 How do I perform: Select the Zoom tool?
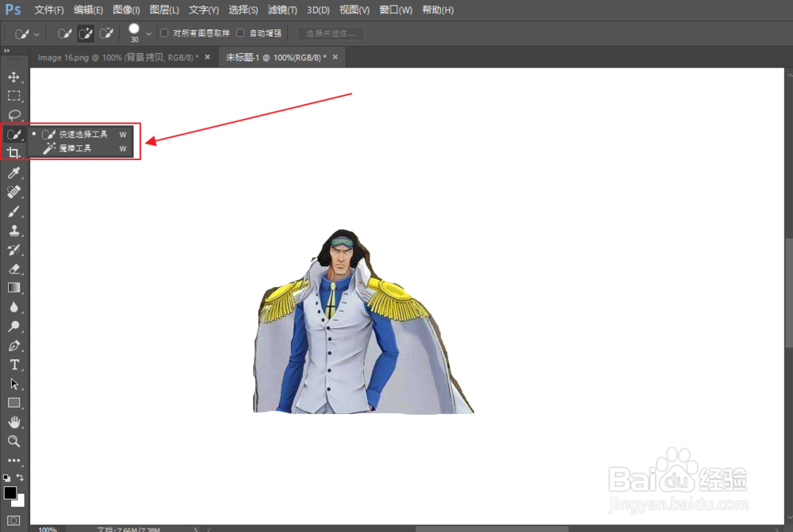pyautogui.click(x=13, y=441)
